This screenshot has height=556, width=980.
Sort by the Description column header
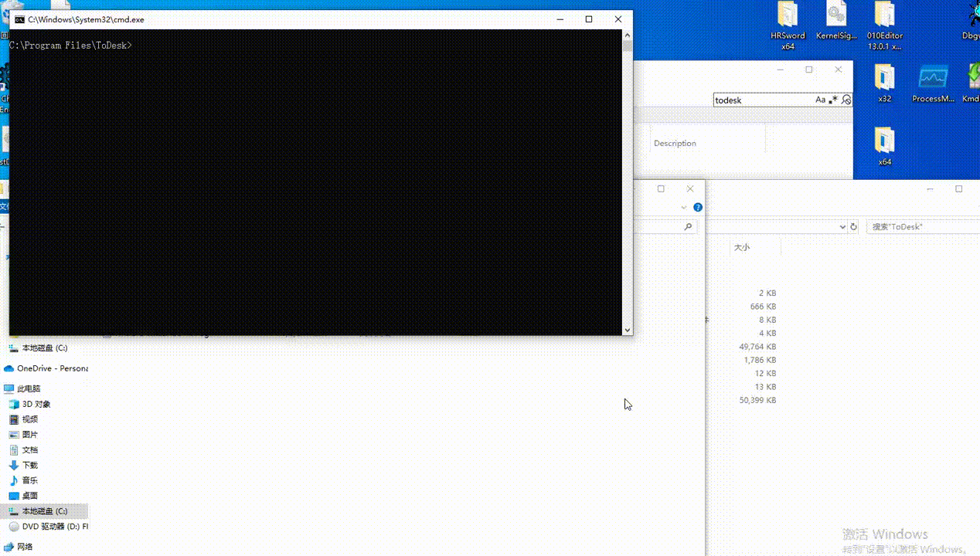click(675, 143)
